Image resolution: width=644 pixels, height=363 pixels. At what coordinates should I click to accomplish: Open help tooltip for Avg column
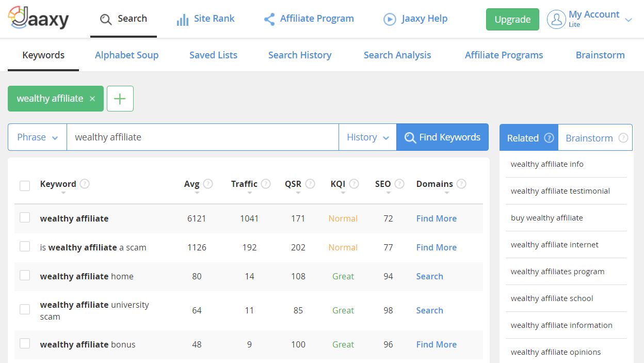208,183
